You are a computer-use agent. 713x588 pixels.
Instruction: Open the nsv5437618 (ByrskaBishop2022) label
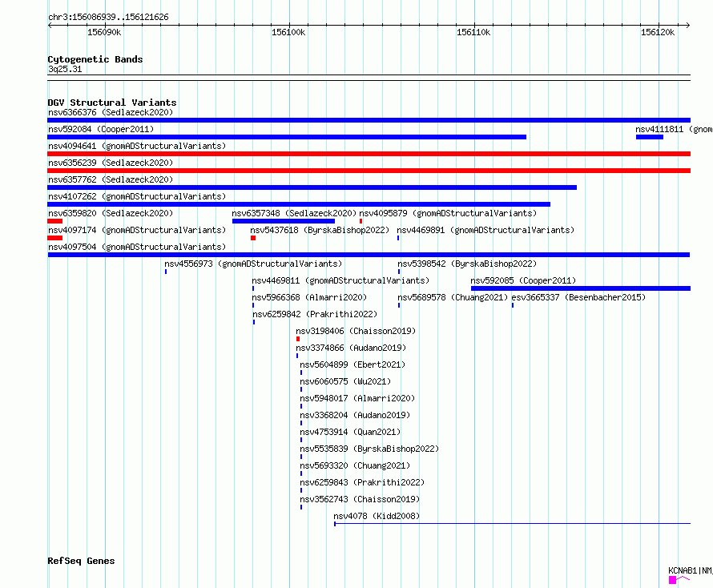[x=320, y=230]
